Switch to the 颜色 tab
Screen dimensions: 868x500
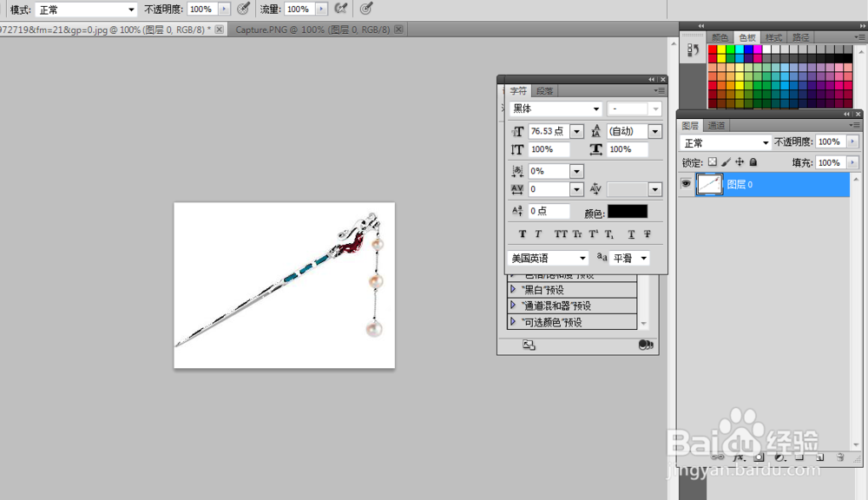click(720, 37)
